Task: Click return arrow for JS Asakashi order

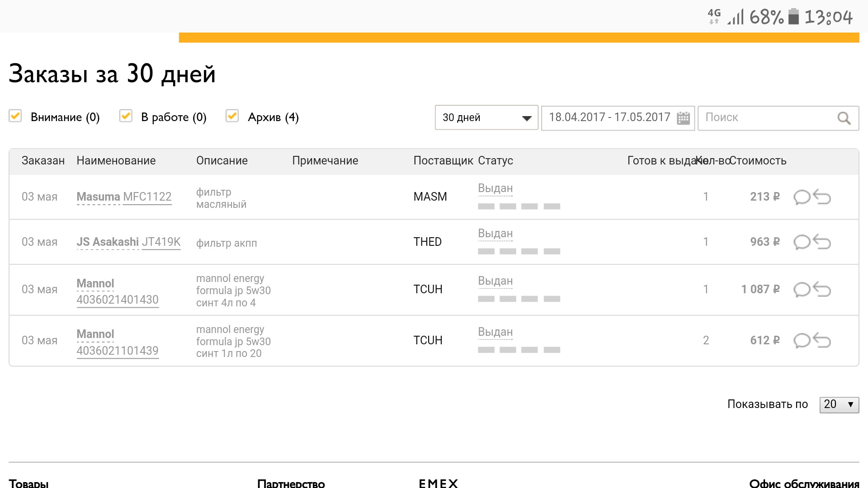Action: tap(822, 242)
